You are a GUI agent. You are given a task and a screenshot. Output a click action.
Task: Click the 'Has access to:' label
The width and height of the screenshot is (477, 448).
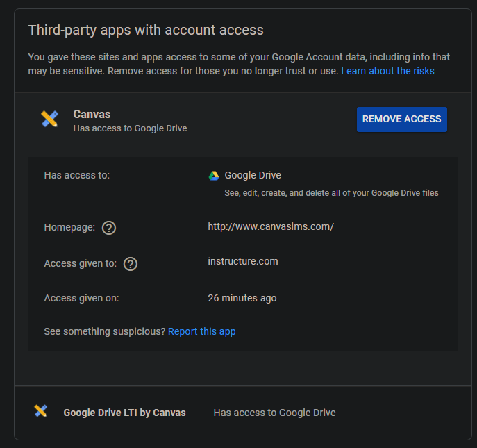76,175
